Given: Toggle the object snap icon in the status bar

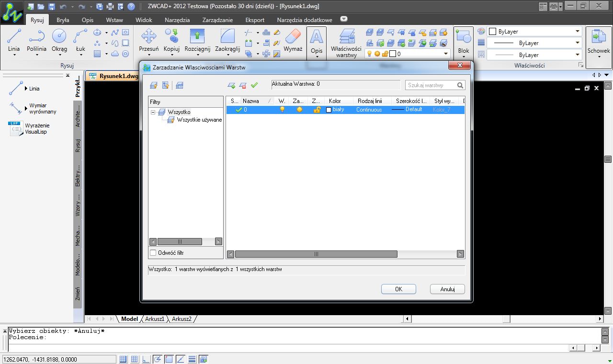Looking at the screenshot, I should (x=169, y=359).
